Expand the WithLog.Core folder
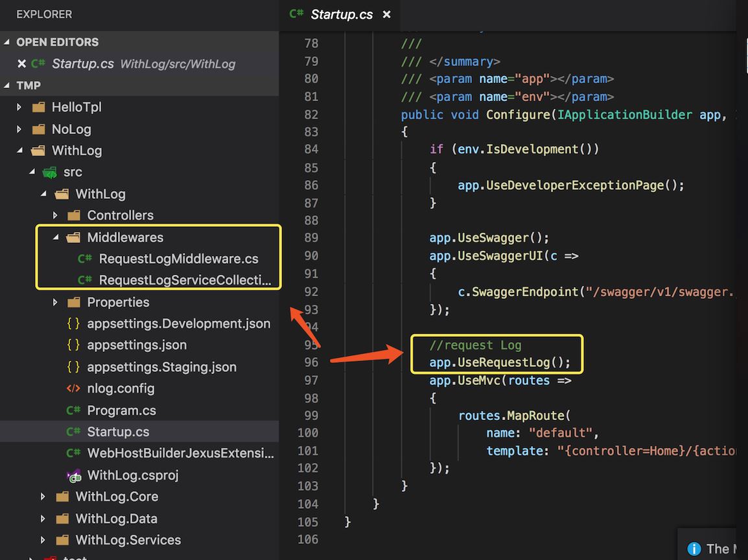This screenshot has height=560, width=748. pos(43,497)
